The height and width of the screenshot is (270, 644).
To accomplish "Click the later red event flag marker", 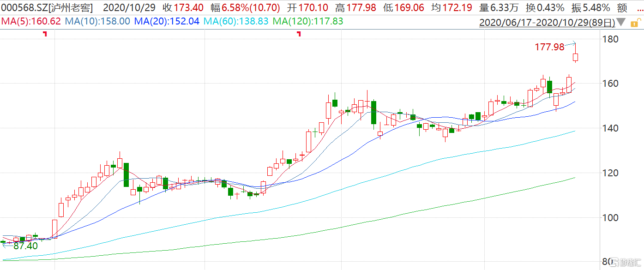I will [299, 34].
